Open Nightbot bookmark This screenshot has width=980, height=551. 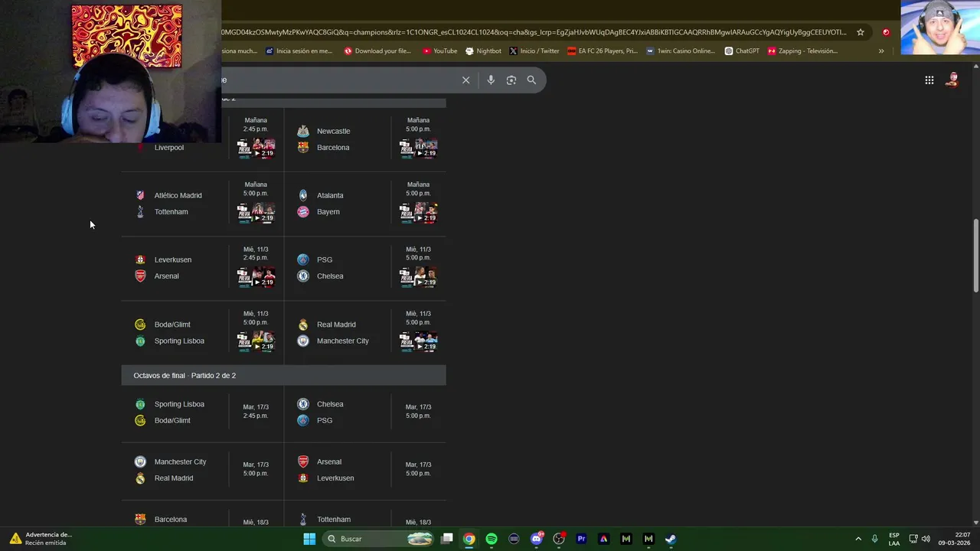coord(483,51)
